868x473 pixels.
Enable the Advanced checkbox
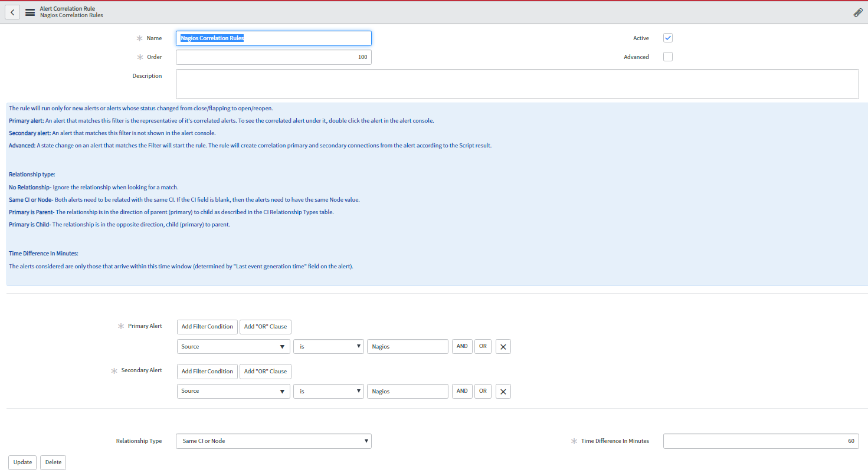[668, 57]
